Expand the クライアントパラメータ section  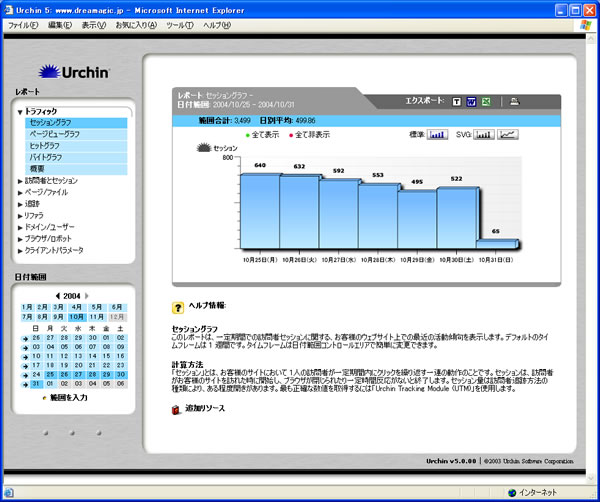pyautogui.click(x=20, y=251)
